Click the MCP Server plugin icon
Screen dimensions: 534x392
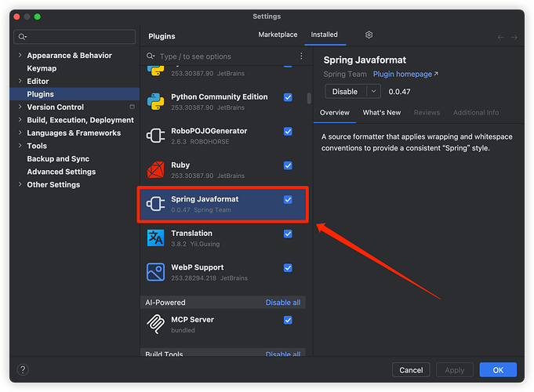coord(155,324)
